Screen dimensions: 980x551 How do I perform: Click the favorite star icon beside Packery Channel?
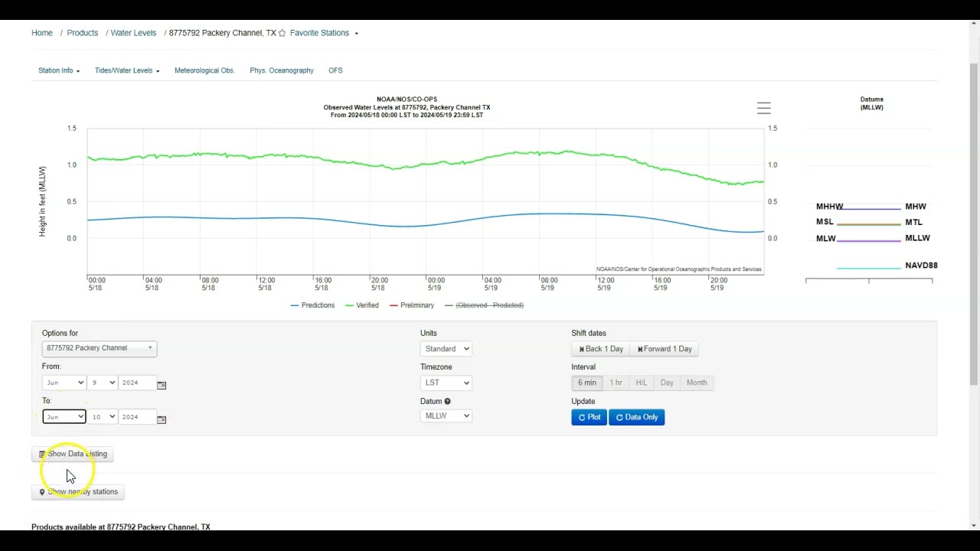coord(282,33)
